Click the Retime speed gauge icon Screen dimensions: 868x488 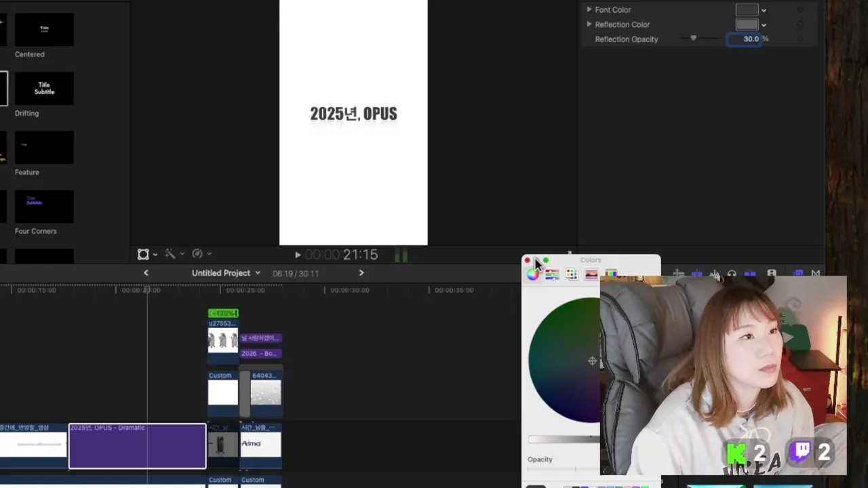(197, 254)
